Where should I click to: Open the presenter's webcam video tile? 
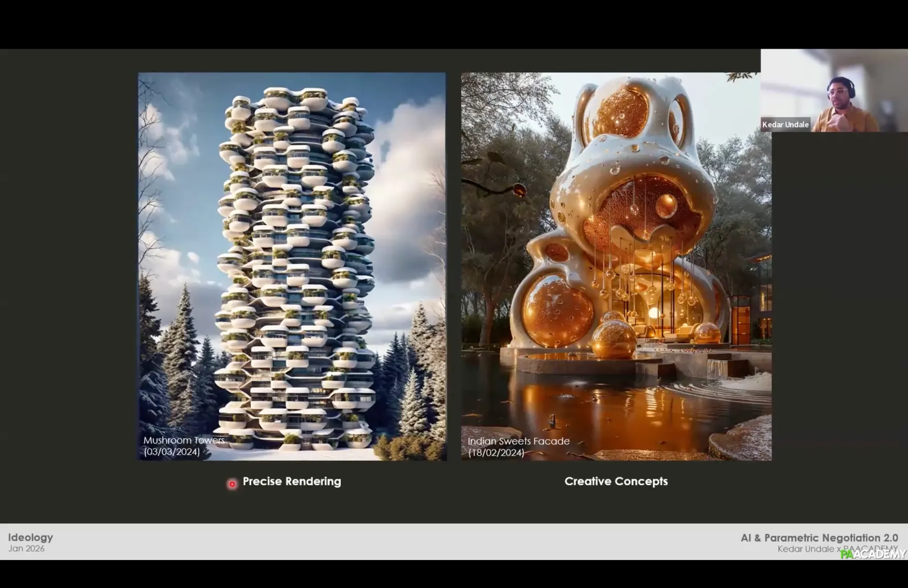(x=834, y=91)
